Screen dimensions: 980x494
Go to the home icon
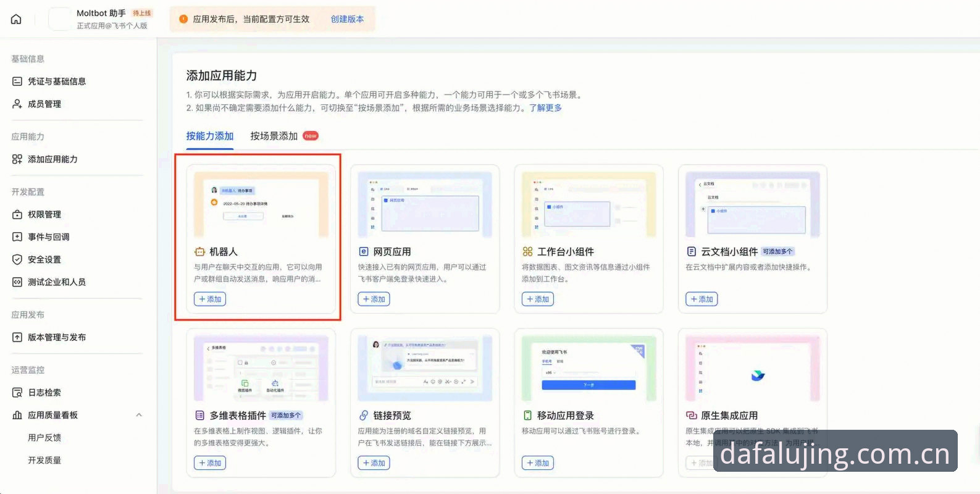coord(17,19)
